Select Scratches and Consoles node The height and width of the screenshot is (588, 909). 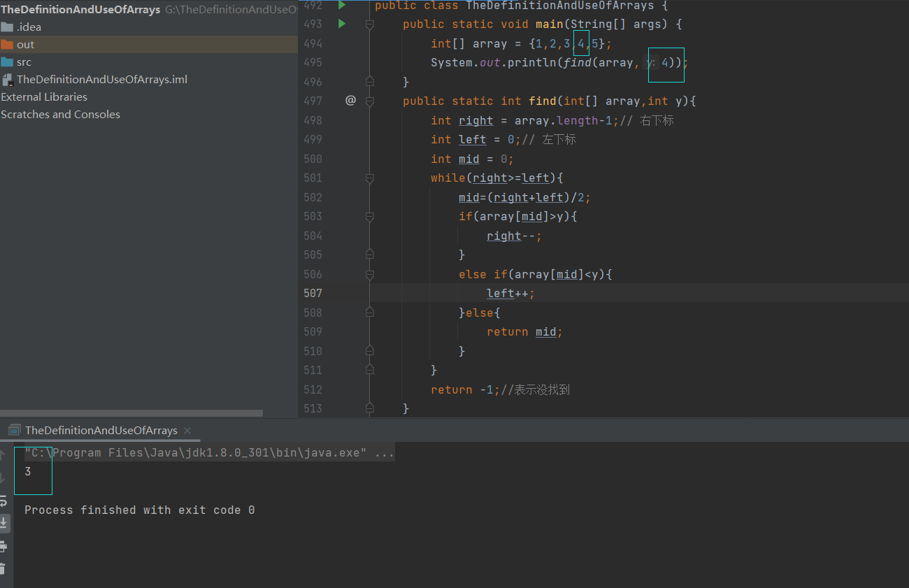[x=60, y=115]
